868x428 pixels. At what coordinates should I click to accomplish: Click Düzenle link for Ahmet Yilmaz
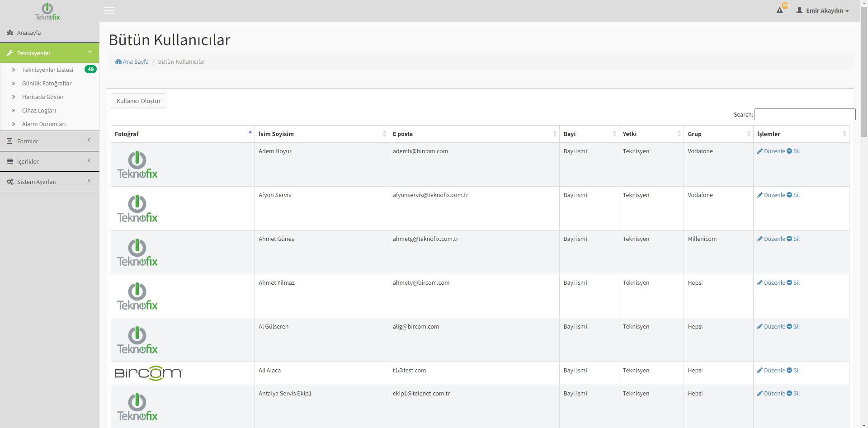pos(774,283)
